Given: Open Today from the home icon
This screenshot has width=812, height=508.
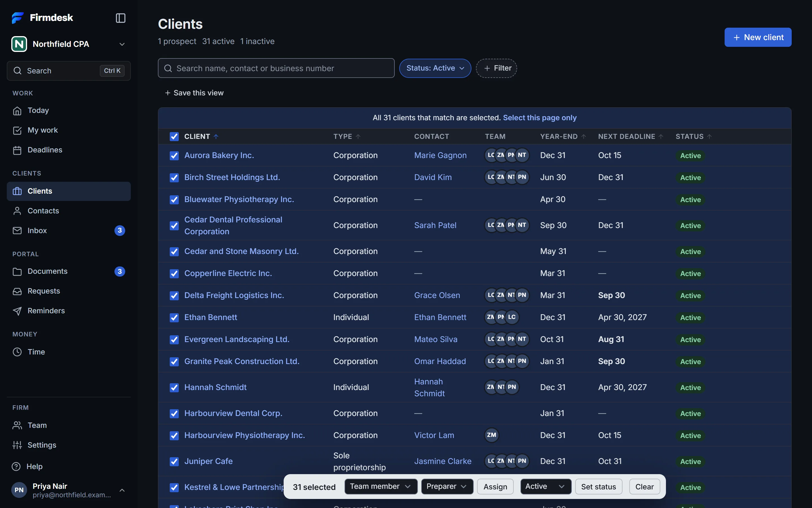Looking at the screenshot, I should (x=17, y=111).
